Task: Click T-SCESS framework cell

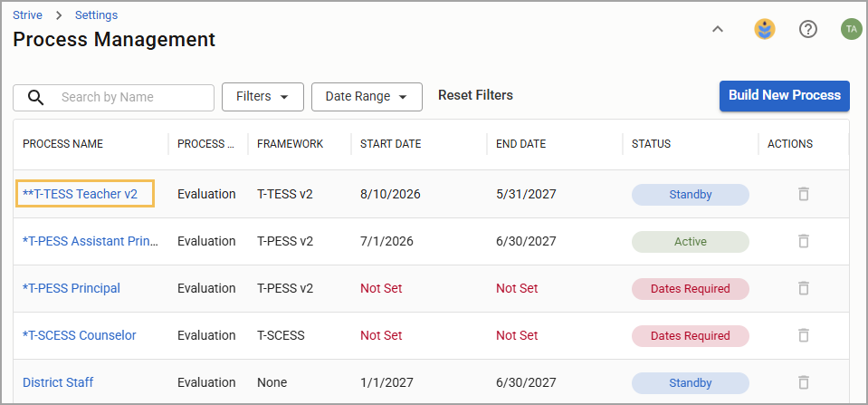Action: [281, 335]
